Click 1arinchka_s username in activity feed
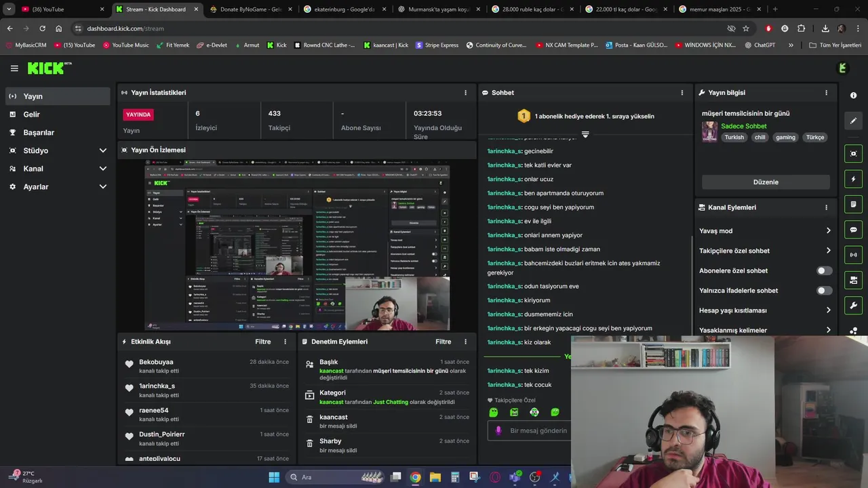The image size is (868, 488). (x=157, y=386)
